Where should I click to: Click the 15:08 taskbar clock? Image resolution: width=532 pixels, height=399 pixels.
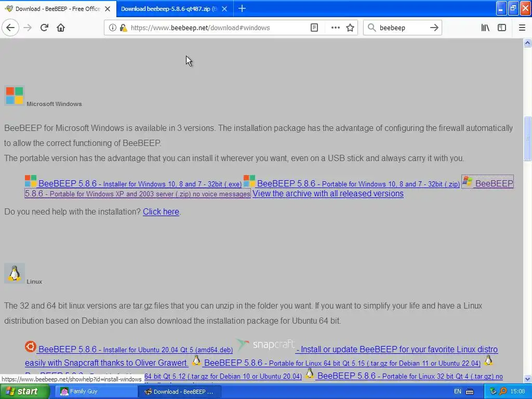pos(518,391)
